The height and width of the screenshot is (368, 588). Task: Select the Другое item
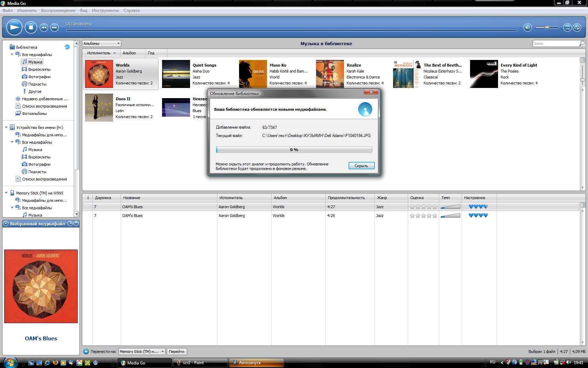(35, 91)
